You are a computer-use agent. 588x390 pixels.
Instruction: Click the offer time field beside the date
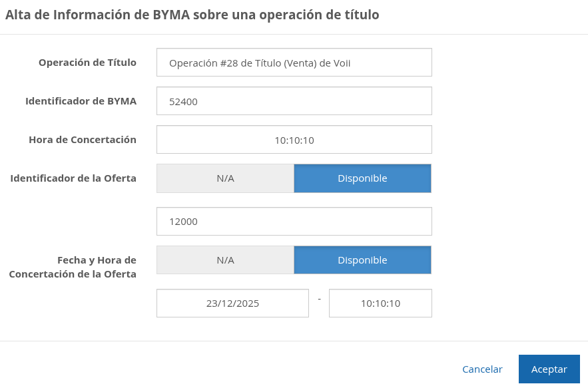[x=380, y=303]
